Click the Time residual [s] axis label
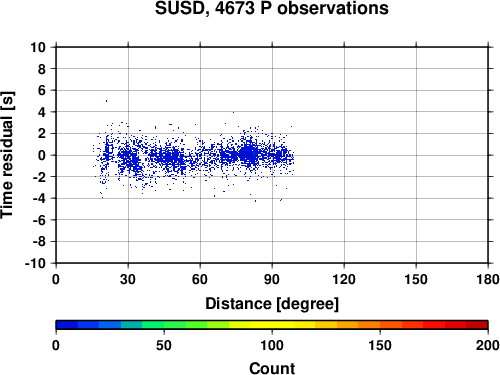This screenshot has width=500, height=375. tap(8, 155)
